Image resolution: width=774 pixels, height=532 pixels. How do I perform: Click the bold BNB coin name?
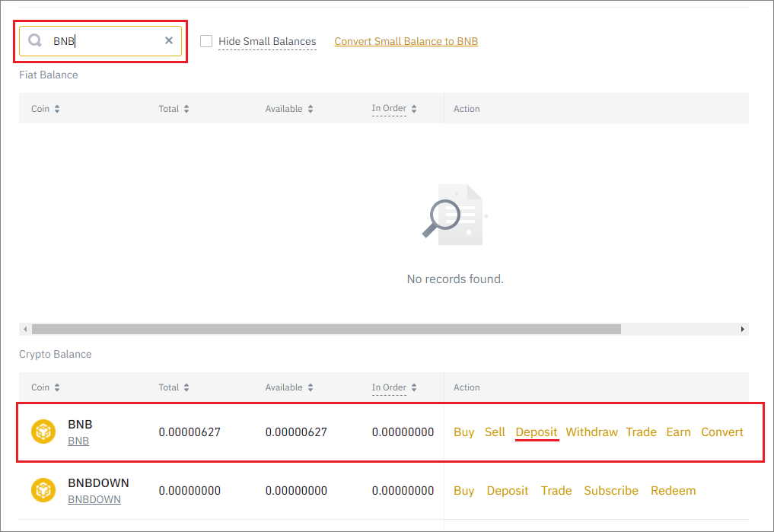[x=80, y=425]
